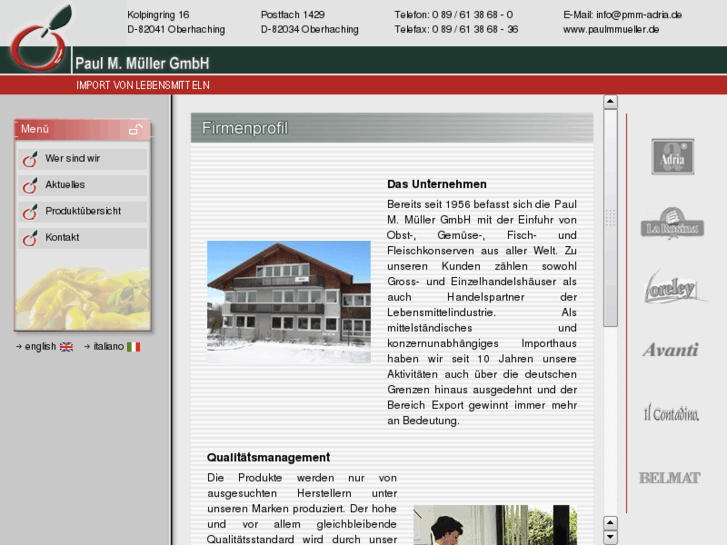Click the pasta image in menu panel
Viewport: 727px width, 545px height.
[83, 298]
